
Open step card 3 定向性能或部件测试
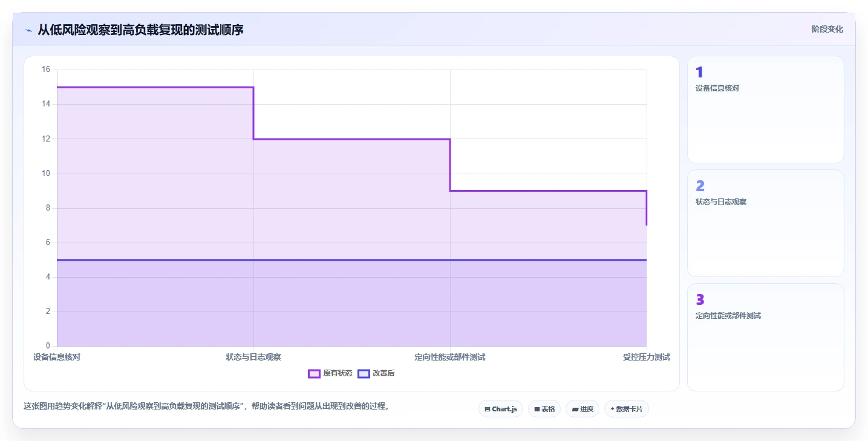point(765,337)
